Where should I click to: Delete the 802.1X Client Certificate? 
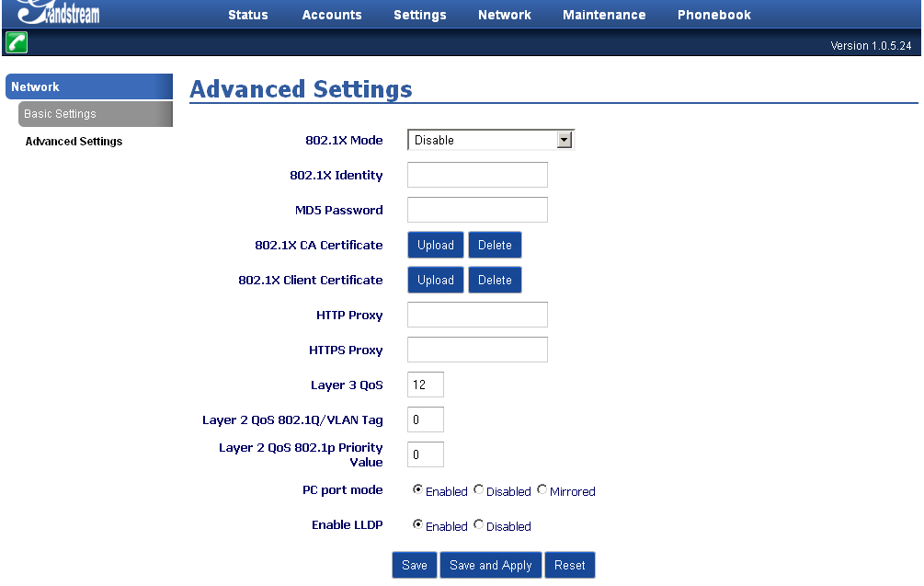coord(495,281)
